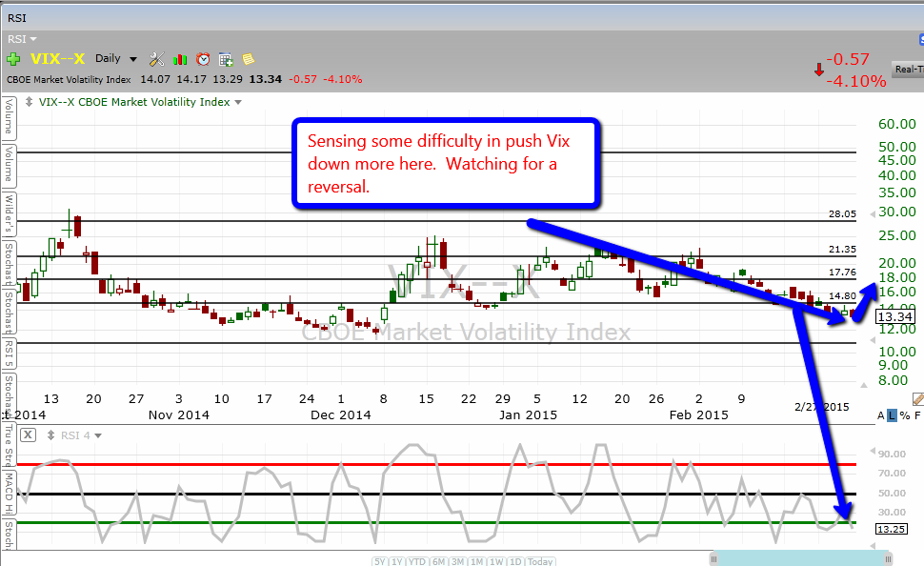
Task: Click the VIX--X price pane move handle
Action: point(29,102)
